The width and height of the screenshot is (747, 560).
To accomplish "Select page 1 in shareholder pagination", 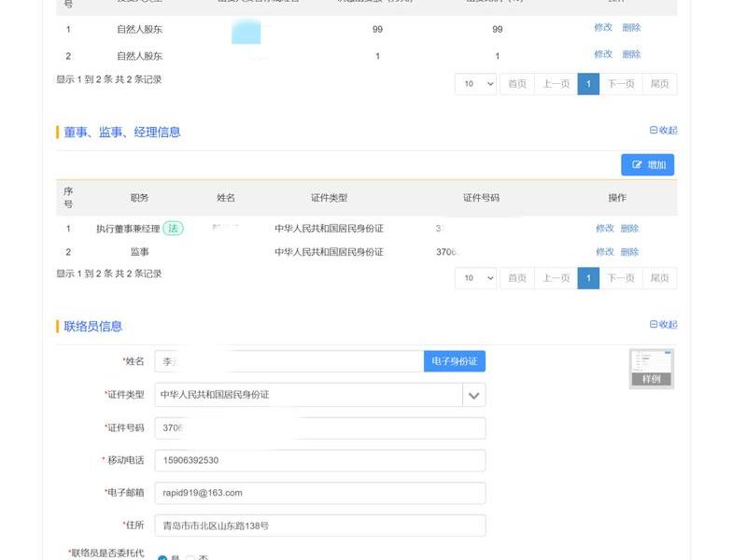I will click(x=588, y=84).
